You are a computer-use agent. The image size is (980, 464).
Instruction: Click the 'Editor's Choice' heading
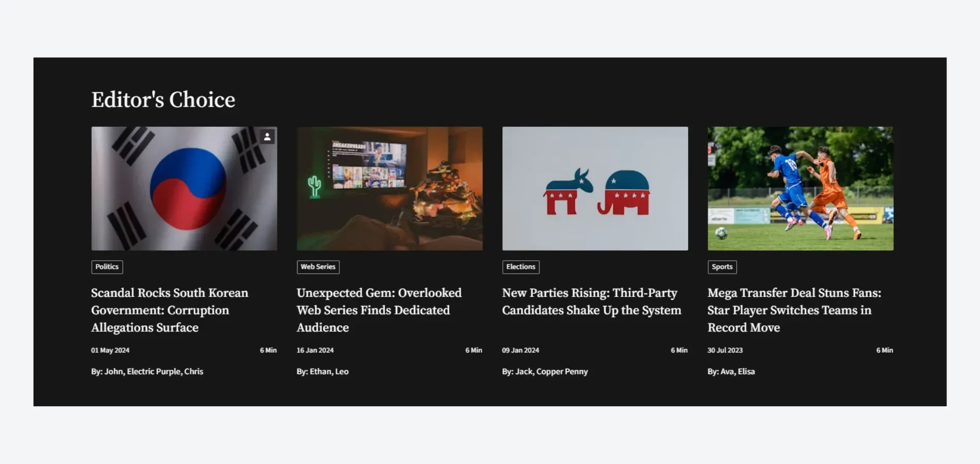click(x=163, y=100)
